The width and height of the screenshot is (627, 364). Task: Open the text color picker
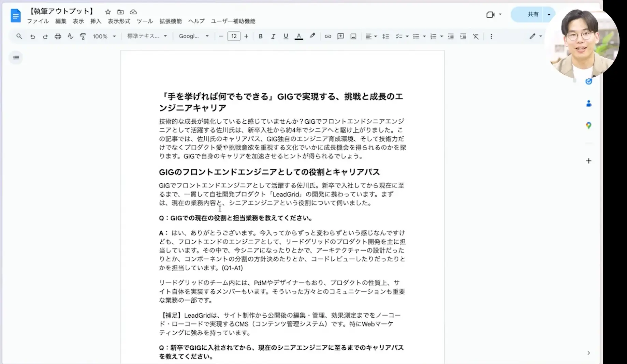tap(299, 36)
